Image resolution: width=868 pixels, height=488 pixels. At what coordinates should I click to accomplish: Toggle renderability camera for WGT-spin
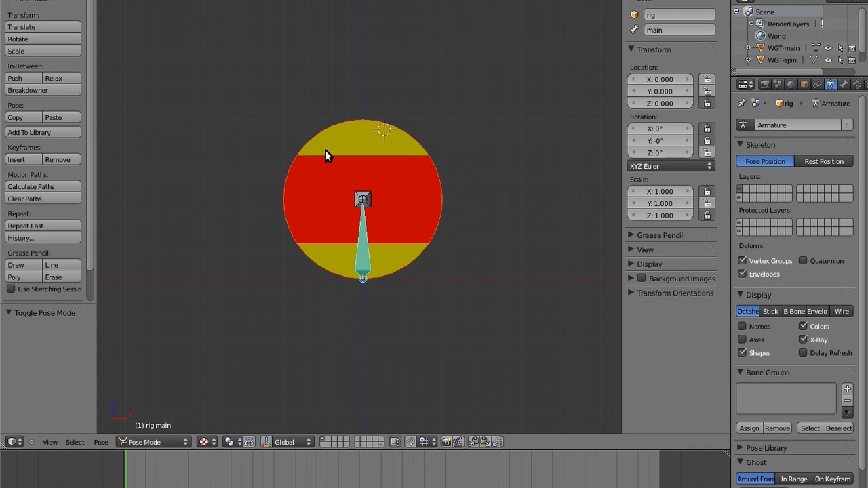pos(852,60)
